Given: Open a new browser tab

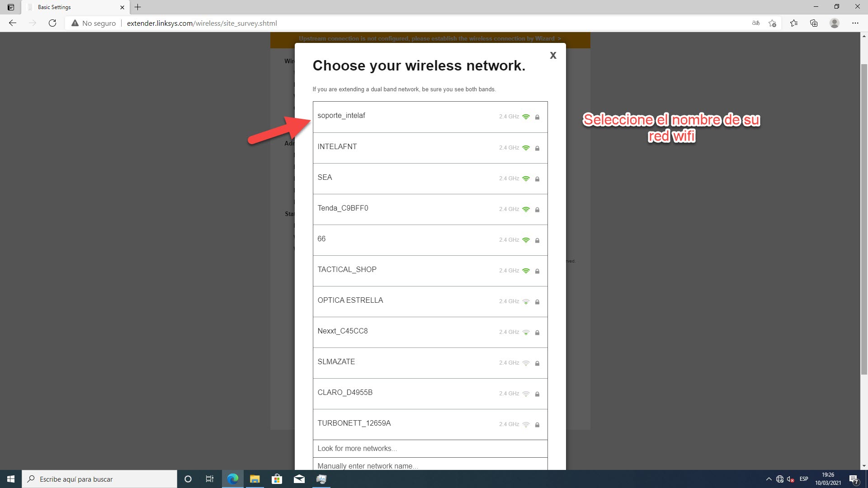Looking at the screenshot, I should click(x=138, y=7).
